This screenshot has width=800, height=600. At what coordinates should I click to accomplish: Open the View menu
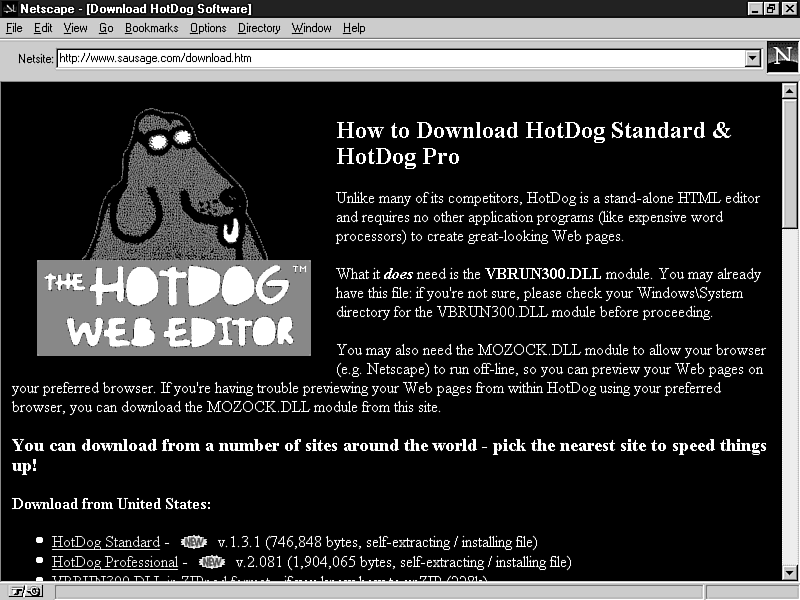(x=75, y=28)
